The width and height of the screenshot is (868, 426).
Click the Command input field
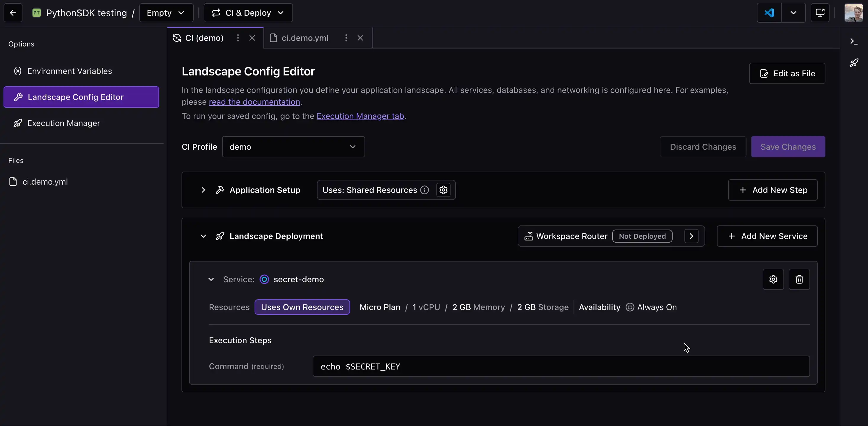click(561, 366)
